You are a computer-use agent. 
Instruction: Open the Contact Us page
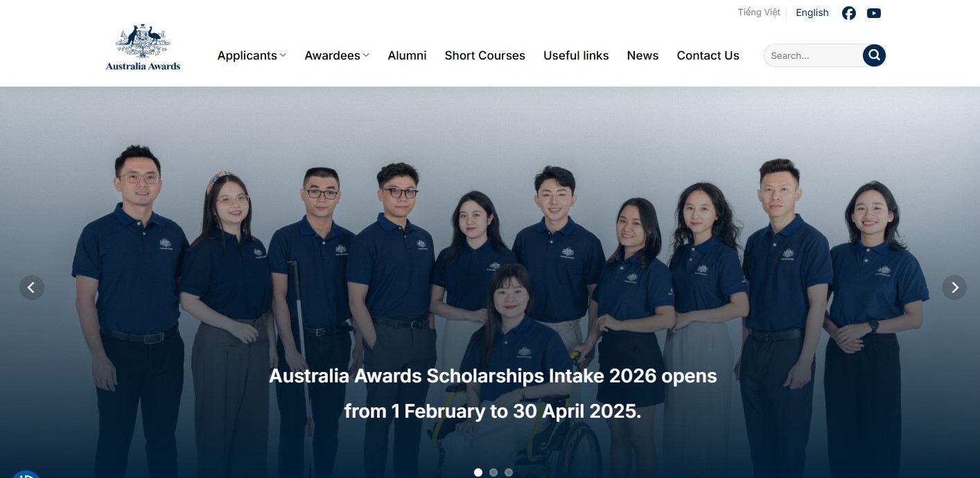708,55
